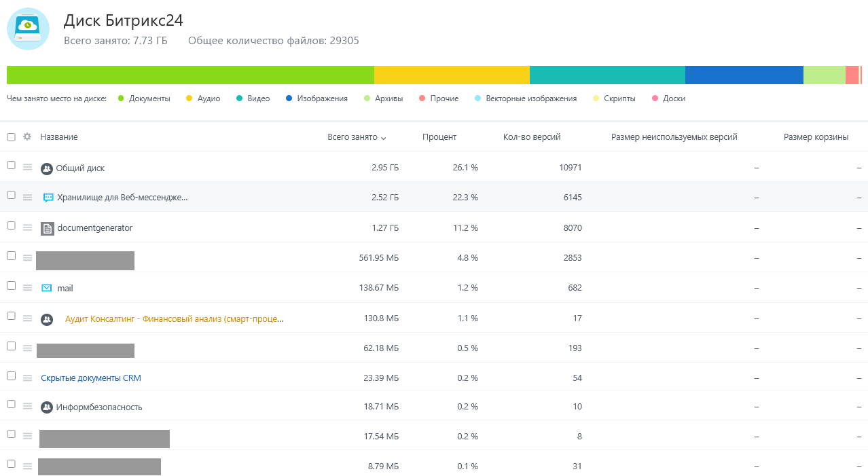Viewport: 868px width, 476px height.
Task: Click the documentgenerator document icon
Action: pos(47,228)
